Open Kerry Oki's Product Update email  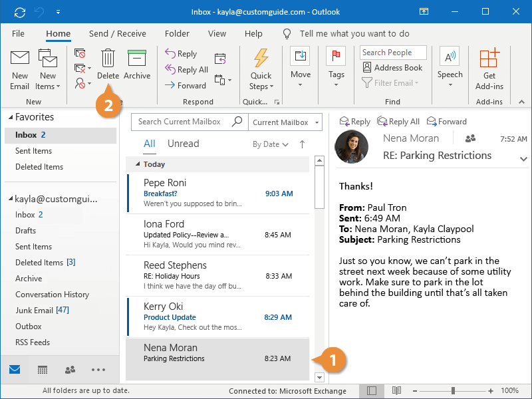click(x=218, y=317)
